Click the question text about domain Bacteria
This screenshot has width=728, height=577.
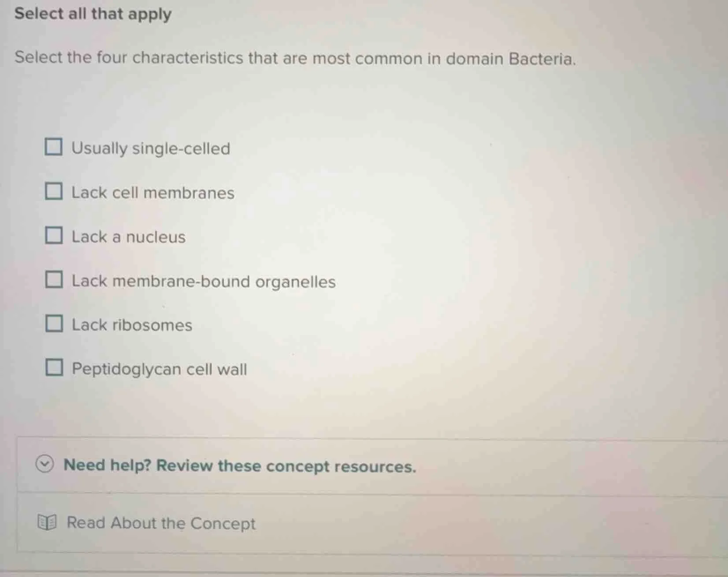294,58
